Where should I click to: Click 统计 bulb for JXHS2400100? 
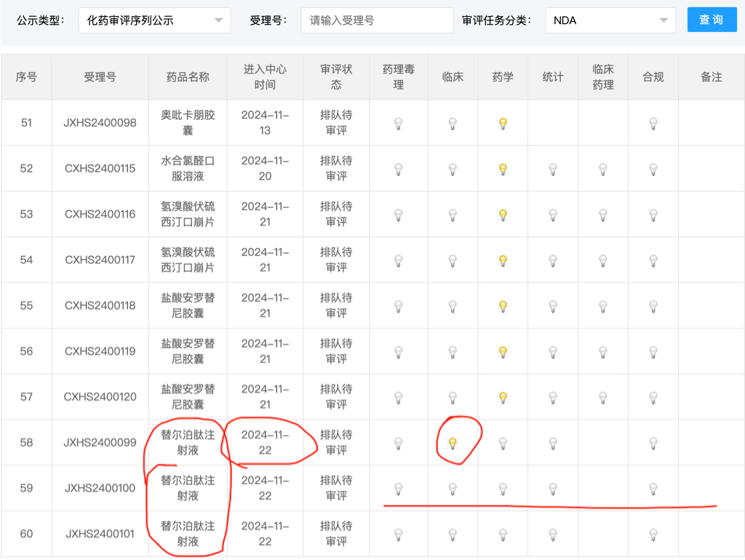[x=553, y=489]
